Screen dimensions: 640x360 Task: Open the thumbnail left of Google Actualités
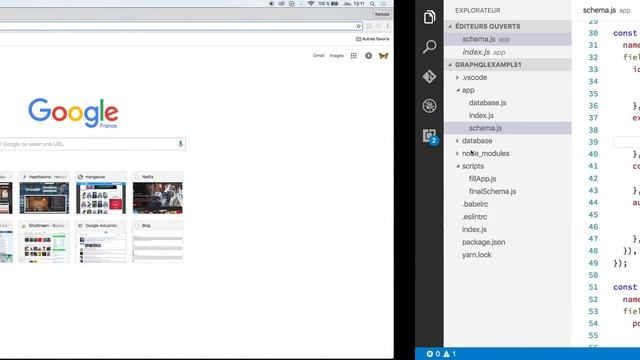(x=44, y=242)
